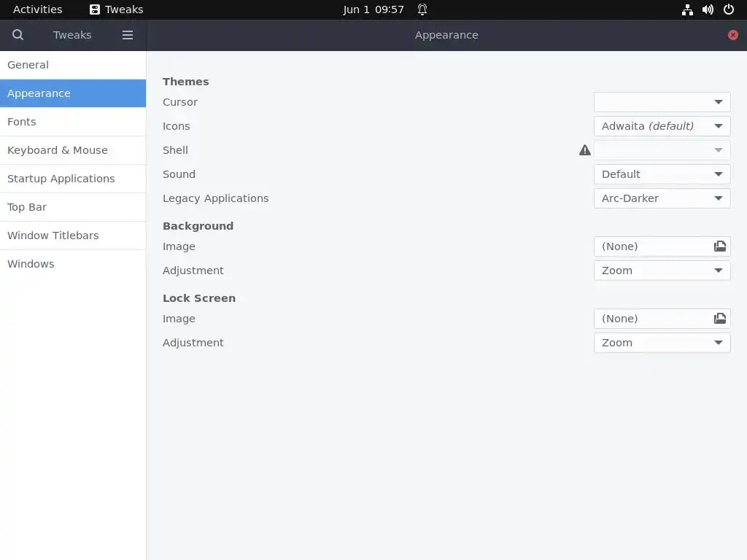The height and width of the screenshot is (560, 747).
Task: Select the Appearance sidebar section
Action: tap(73, 93)
